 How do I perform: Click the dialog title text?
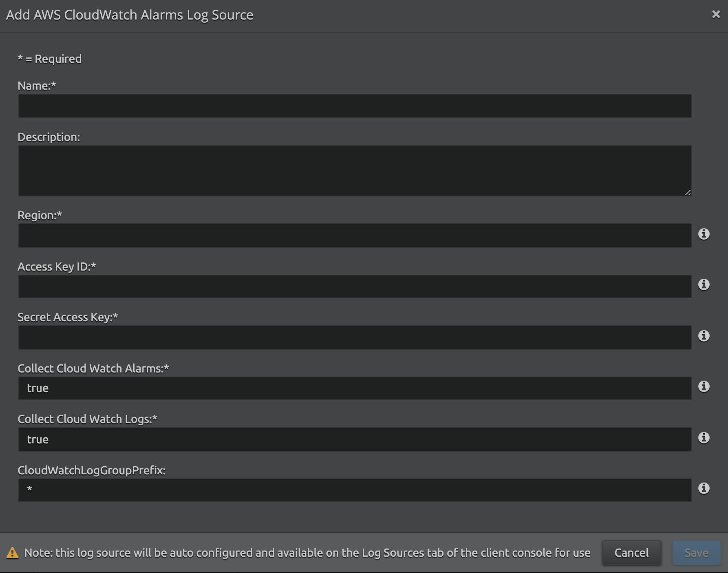click(x=130, y=15)
